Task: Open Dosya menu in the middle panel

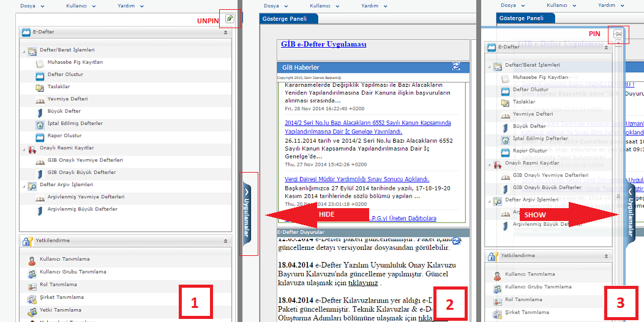Action: click(277, 6)
